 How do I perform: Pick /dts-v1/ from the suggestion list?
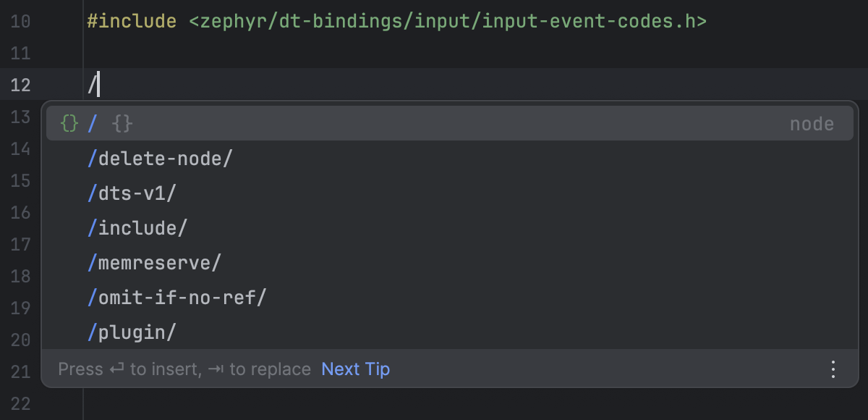pos(132,193)
